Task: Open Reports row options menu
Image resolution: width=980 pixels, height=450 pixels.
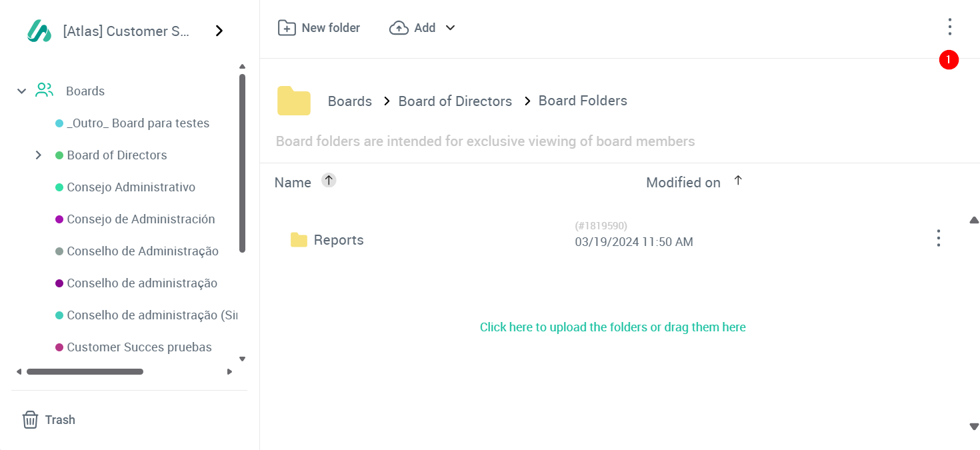Action: coord(938,239)
